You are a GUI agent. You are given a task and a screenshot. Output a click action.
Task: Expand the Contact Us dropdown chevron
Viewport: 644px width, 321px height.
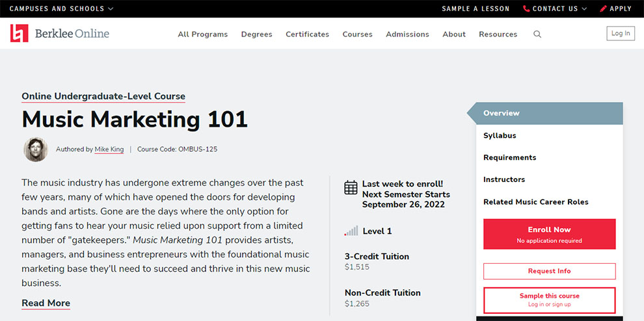[x=584, y=8]
